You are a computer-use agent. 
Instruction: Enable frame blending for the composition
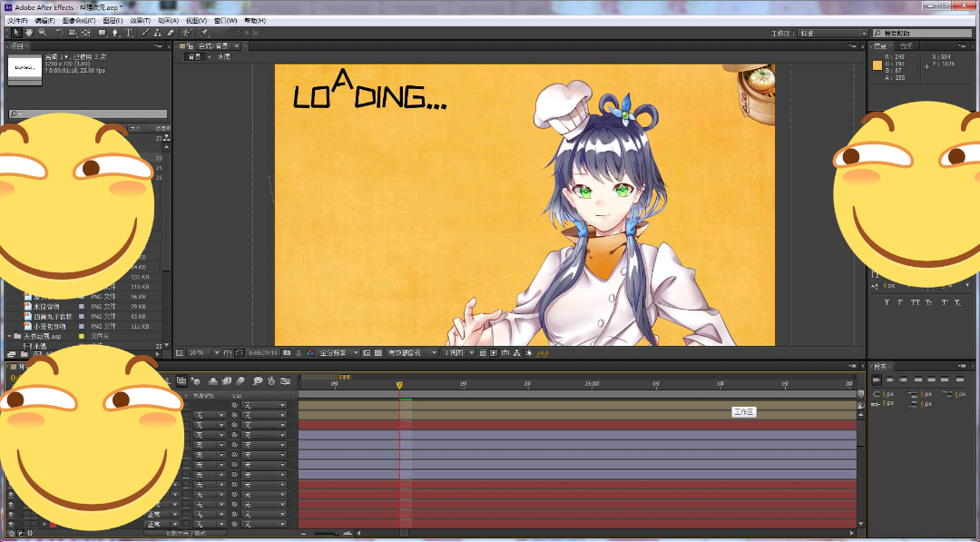click(x=226, y=380)
